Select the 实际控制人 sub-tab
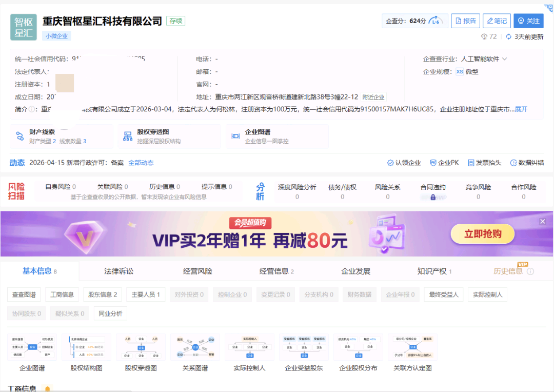Image resolution: width=554 pixels, height=392 pixels. [488, 295]
